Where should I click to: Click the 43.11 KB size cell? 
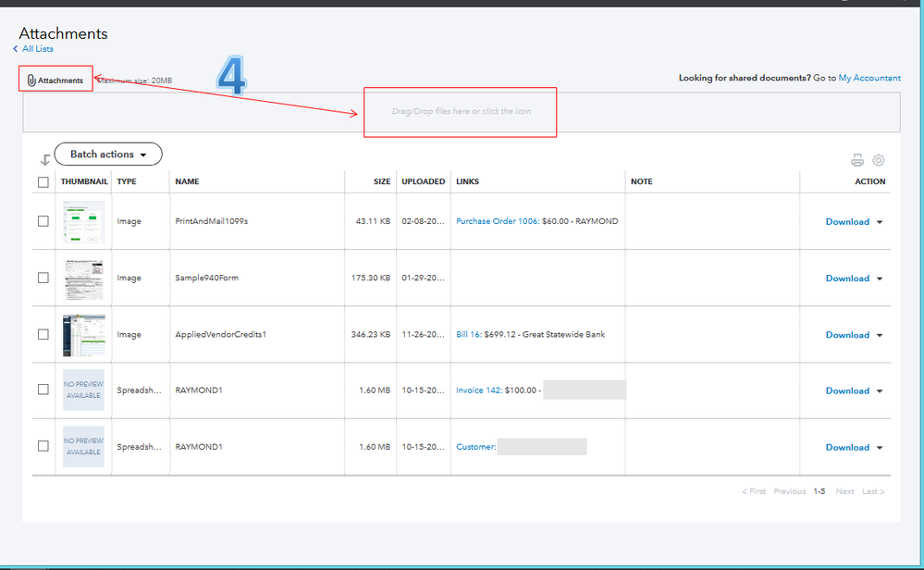[x=373, y=221]
